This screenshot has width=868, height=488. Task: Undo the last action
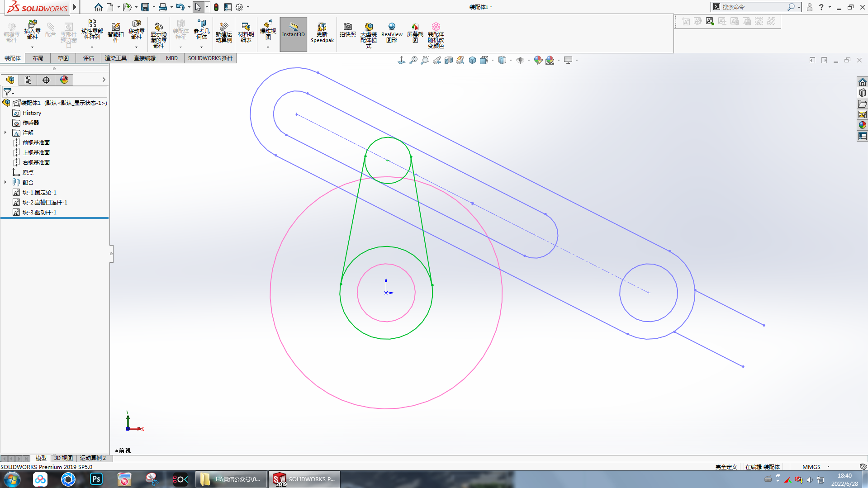point(180,7)
